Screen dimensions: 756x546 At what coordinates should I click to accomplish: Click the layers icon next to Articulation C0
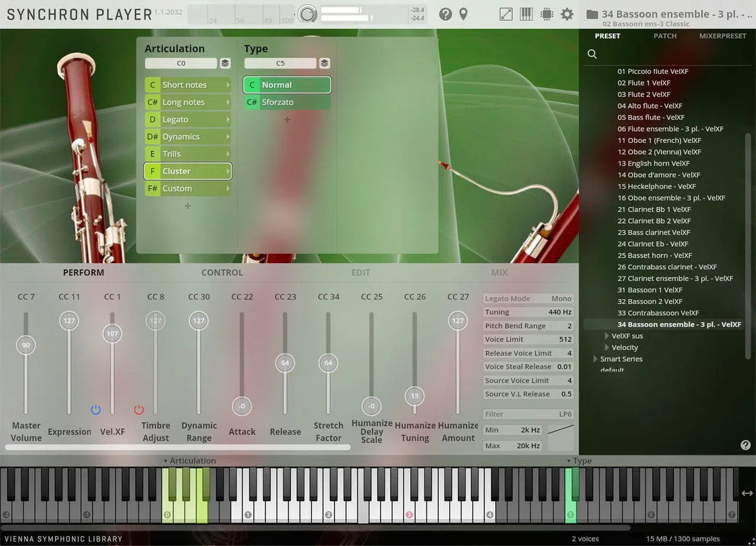(225, 64)
